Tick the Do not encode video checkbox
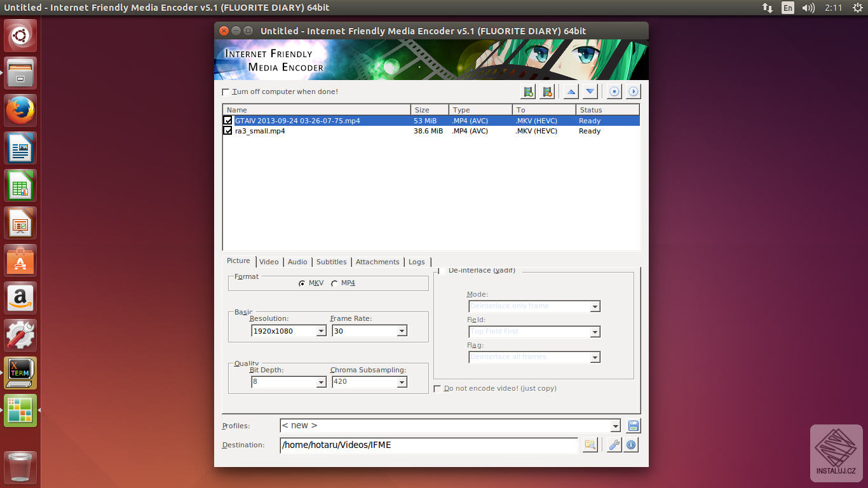Screen dimensions: 868x488 [x=437, y=389]
